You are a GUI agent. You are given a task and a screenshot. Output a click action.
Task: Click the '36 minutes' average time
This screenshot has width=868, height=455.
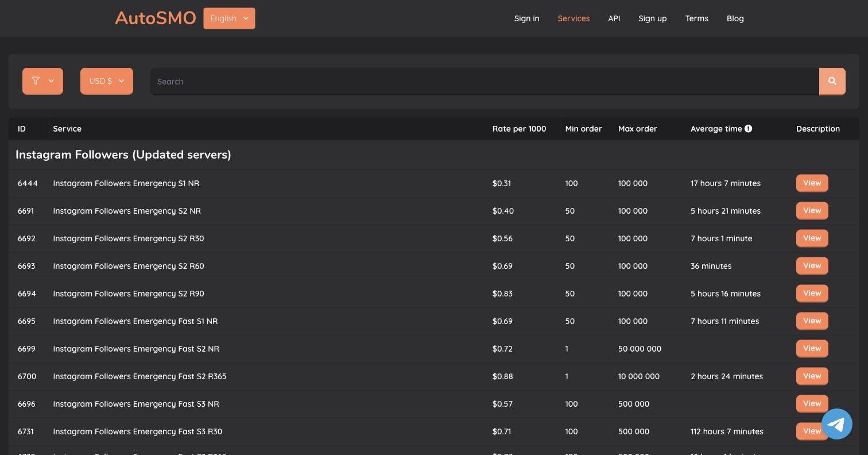(x=711, y=266)
